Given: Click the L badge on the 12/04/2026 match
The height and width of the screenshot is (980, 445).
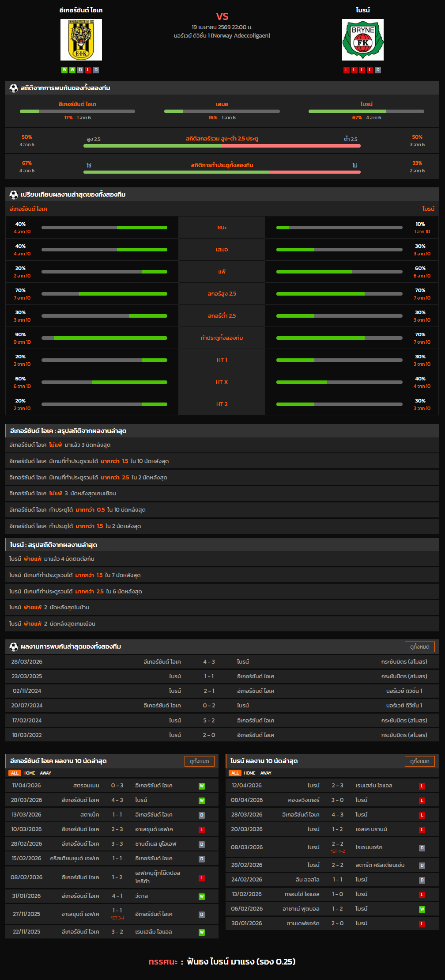Looking at the screenshot, I should [422, 786].
